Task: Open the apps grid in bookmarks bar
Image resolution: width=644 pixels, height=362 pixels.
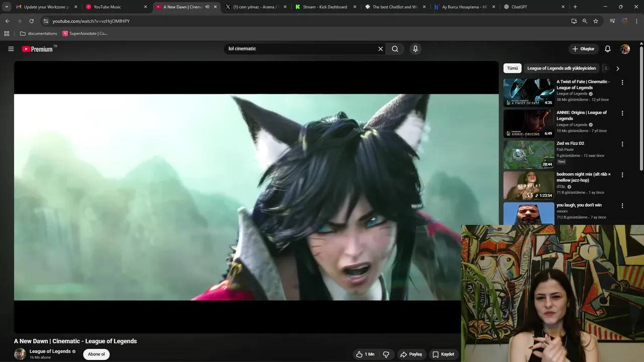Action: point(7,34)
